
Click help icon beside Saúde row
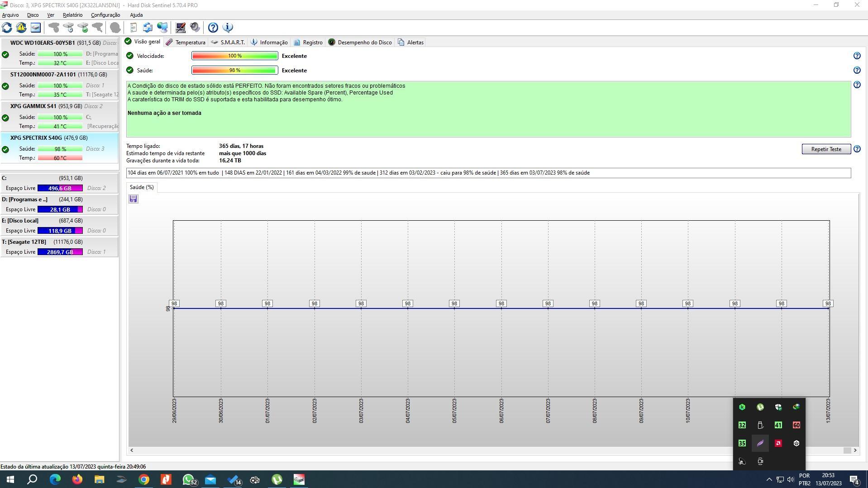click(x=857, y=70)
